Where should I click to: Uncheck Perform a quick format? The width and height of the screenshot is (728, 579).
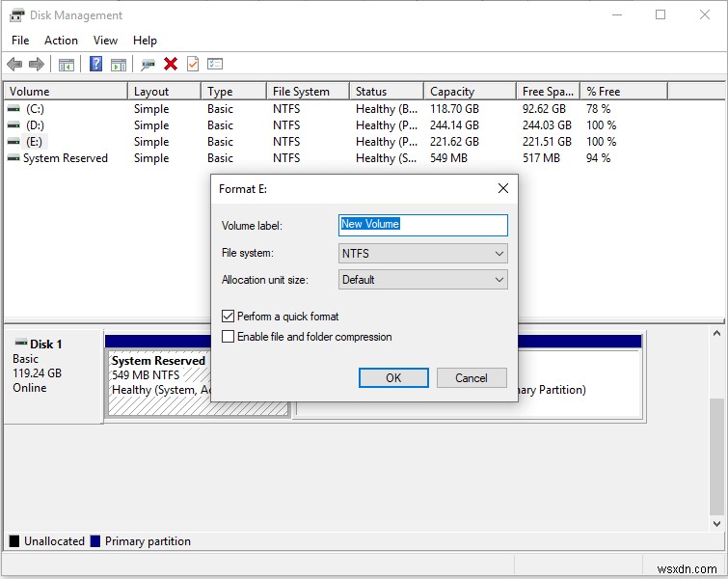coord(228,317)
